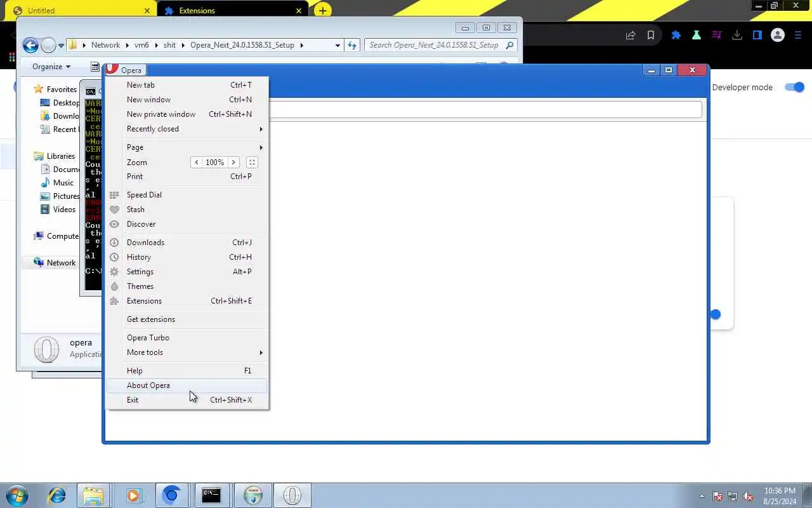The width and height of the screenshot is (812, 508).
Task: Select New tab in Opera menu
Action: (x=188, y=85)
